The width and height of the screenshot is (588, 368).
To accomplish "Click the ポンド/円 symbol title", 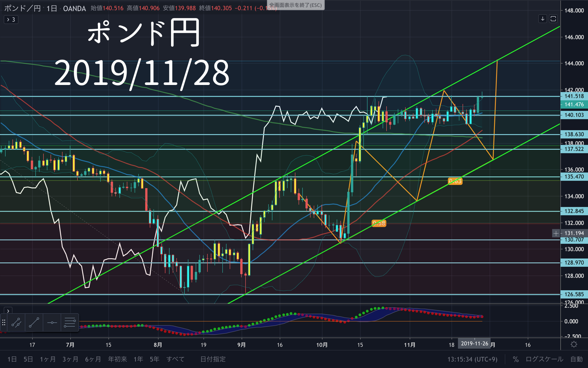I will coord(22,8).
